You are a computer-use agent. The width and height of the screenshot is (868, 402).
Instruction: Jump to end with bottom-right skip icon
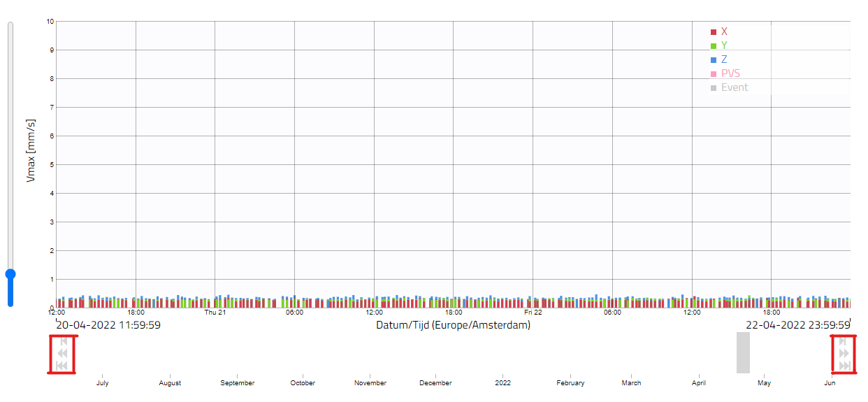click(844, 366)
